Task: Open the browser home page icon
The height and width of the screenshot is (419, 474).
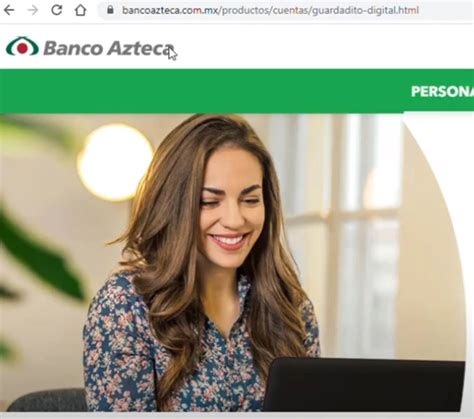Action: 80,10
